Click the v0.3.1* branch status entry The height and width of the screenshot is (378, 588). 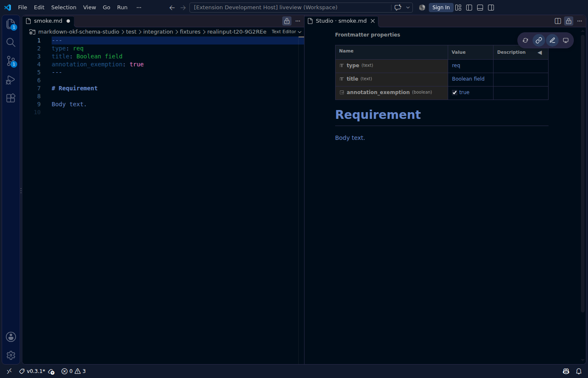32,371
